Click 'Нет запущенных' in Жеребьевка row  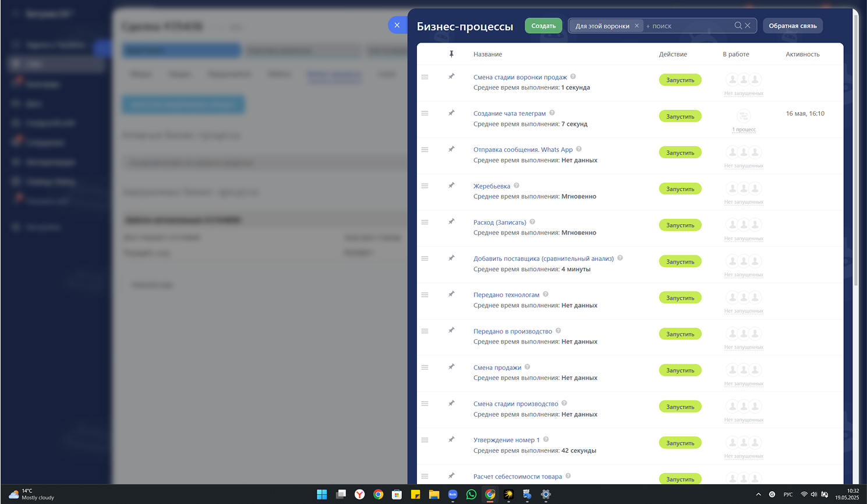(744, 202)
